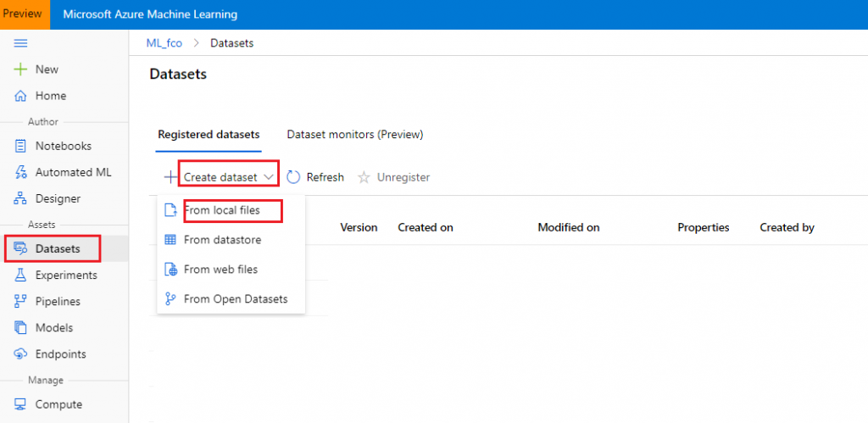Click the Refresh circular arrow icon
This screenshot has height=423, width=868.
pos(294,177)
